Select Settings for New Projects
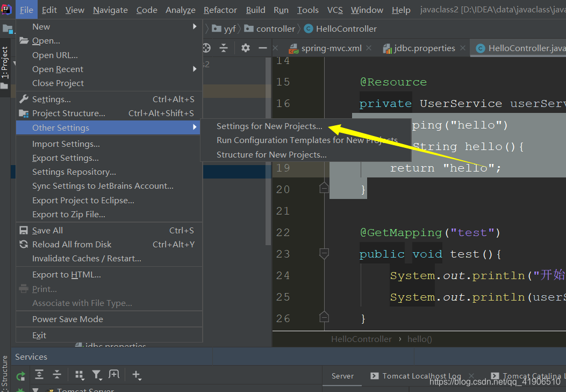This screenshot has width=566, height=392. pos(269,126)
